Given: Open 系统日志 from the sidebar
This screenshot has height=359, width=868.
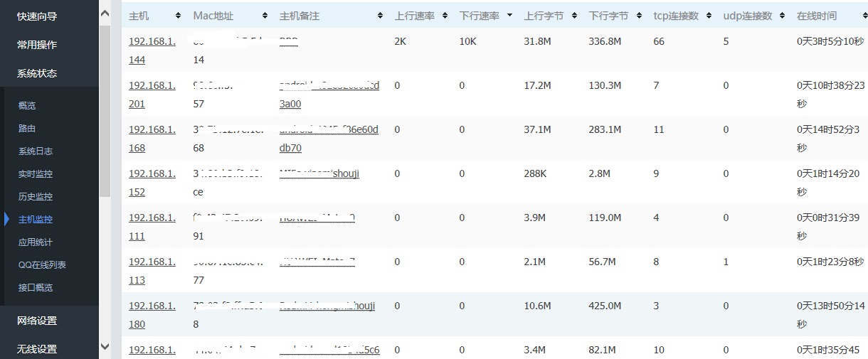Looking at the screenshot, I should (x=36, y=151).
